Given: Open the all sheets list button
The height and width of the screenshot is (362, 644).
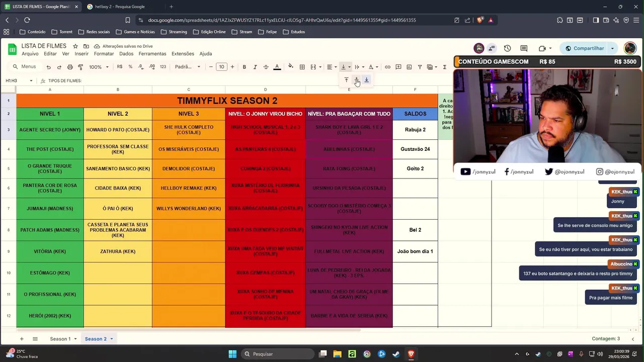Looking at the screenshot, I should (35, 339).
